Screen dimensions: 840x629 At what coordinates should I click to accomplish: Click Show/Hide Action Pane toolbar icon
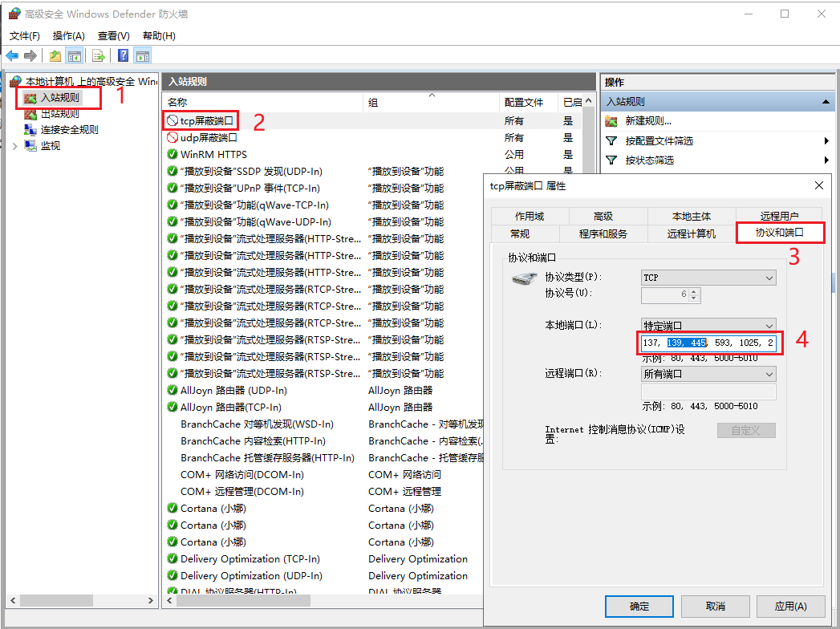[x=142, y=56]
